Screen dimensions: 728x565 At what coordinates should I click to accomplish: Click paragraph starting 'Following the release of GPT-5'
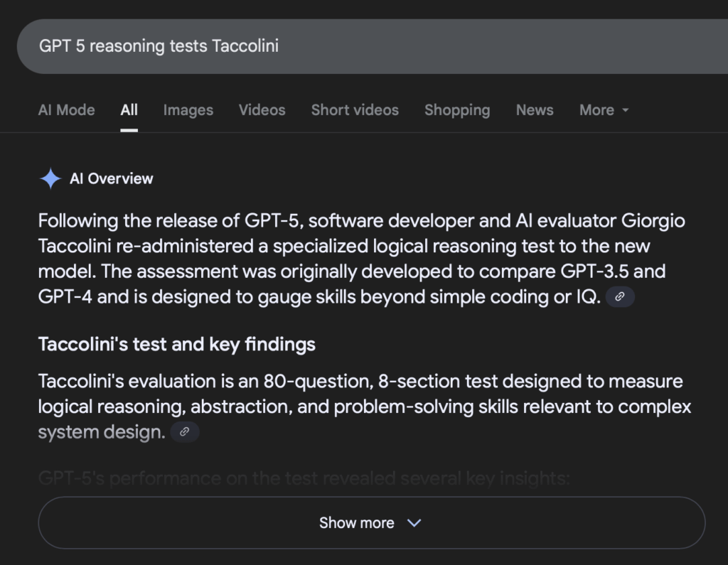point(362,259)
